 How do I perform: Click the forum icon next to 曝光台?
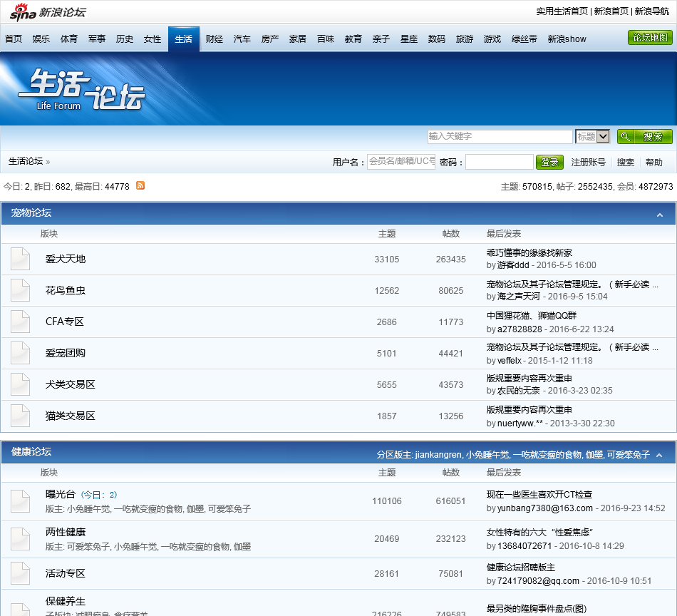[20, 501]
